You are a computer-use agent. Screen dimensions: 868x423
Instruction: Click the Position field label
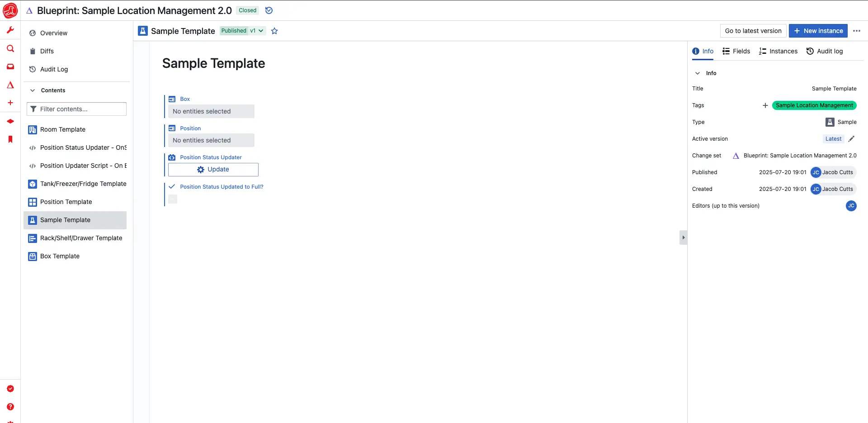click(x=190, y=128)
